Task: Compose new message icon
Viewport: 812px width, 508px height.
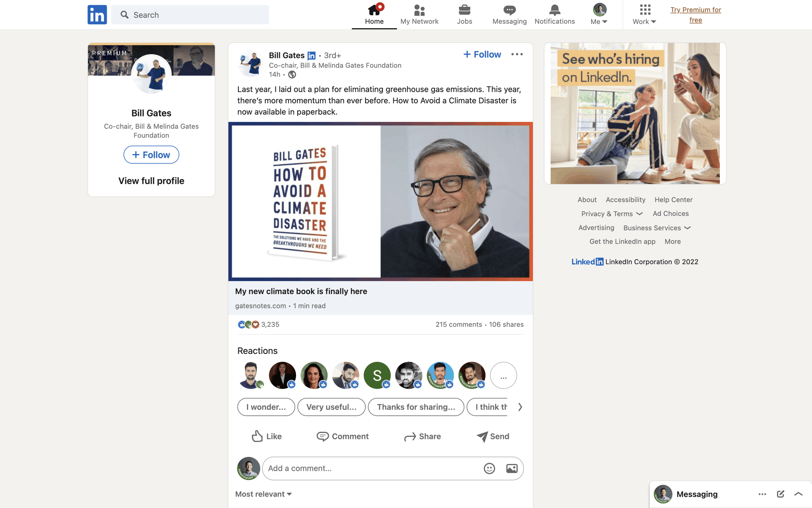Action: coord(780,494)
